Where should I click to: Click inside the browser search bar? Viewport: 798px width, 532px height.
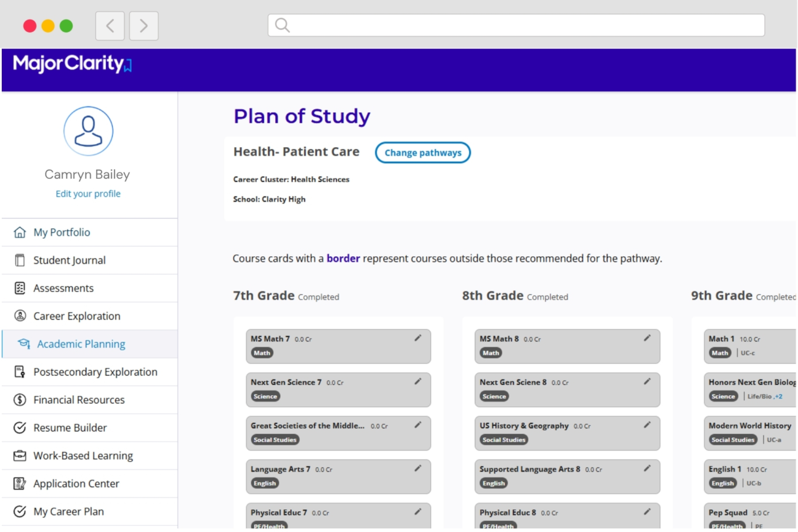click(x=516, y=25)
